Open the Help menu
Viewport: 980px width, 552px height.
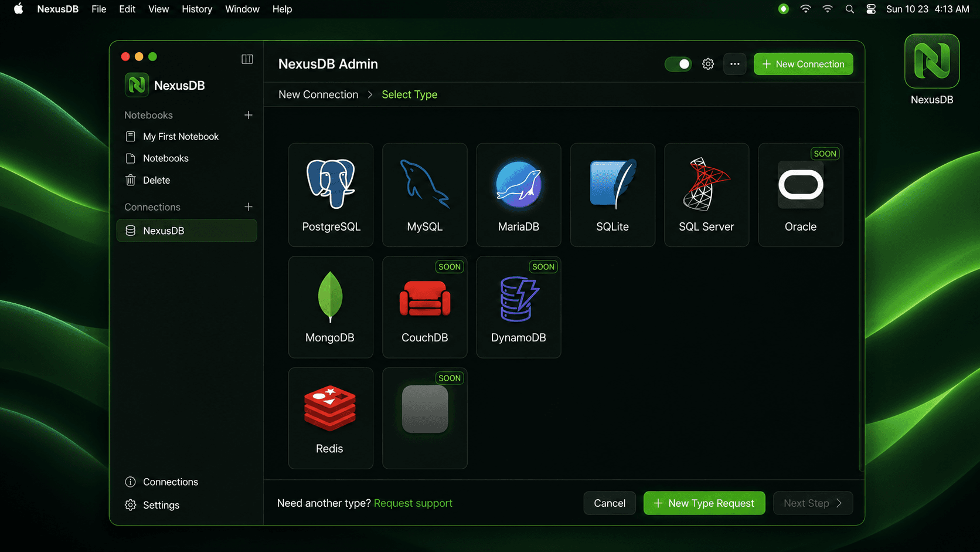pyautogui.click(x=282, y=9)
